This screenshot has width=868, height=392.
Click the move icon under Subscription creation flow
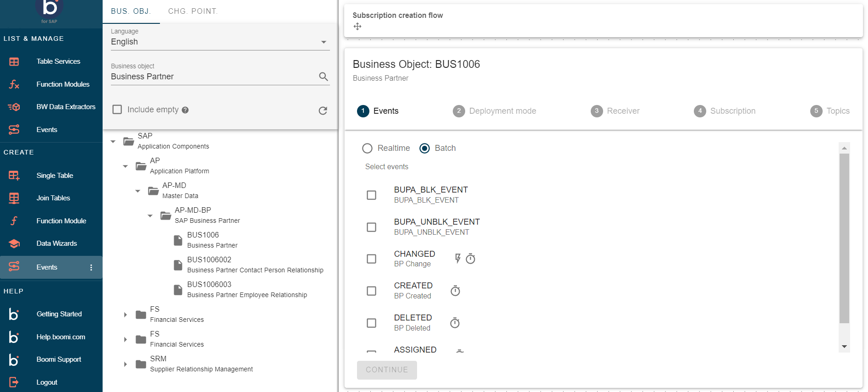pos(357,27)
